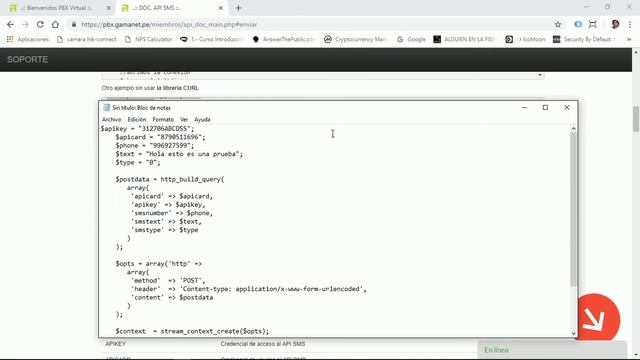
Task: Go back using browser back arrow
Action: pos(10,24)
